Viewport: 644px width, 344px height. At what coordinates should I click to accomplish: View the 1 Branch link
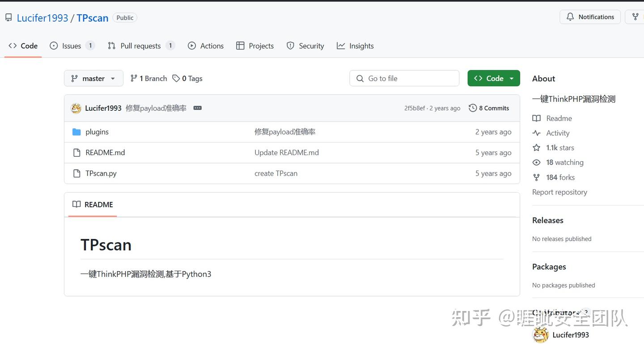pos(148,79)
